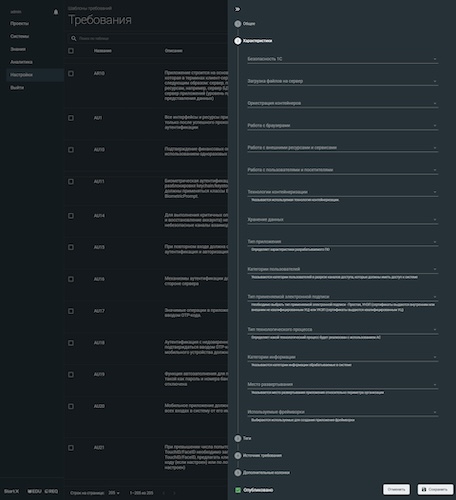Viewport: 456px width, 500px height.
Task: Open the Дополнительные колонки step circle
Action: coord(238,473)
